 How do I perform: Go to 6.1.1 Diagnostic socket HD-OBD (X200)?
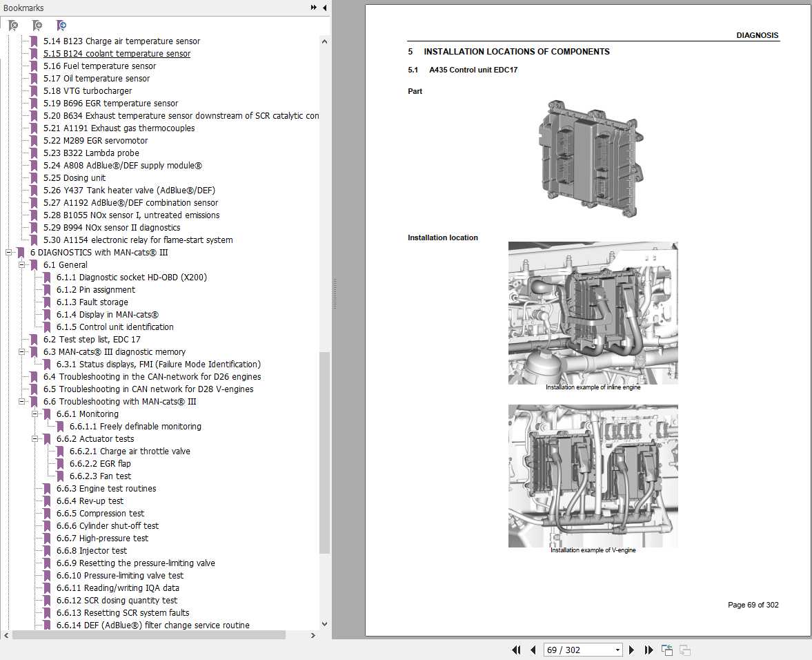click(x=132, y=277)
